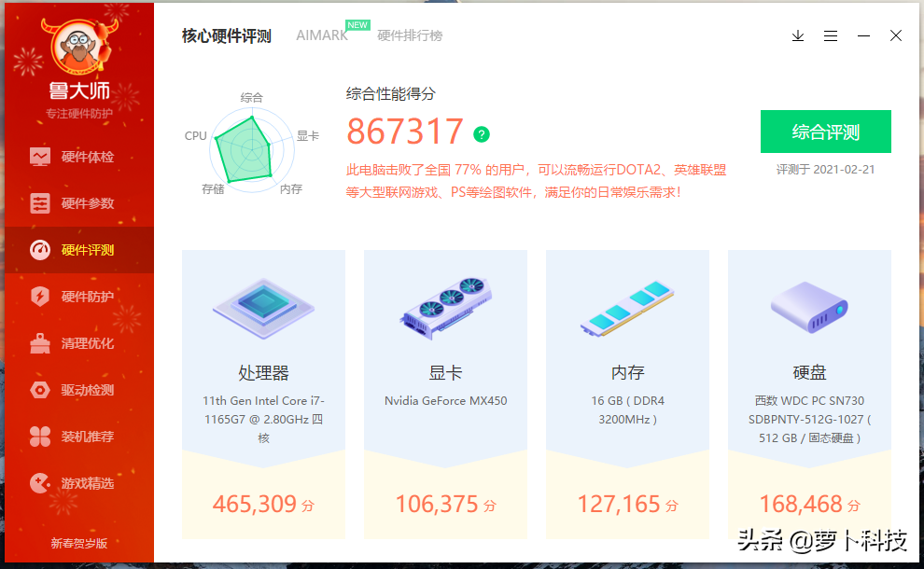Click the 硬盘 drive image
This screenshot has width=924, height=569.
point(810,307)
